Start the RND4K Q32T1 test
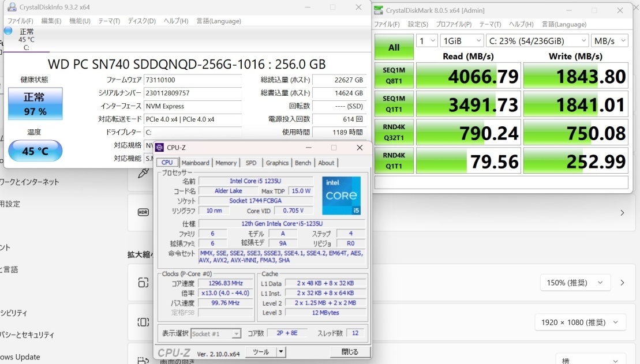This screenshot has width=640, height=364. pos(394,132)
